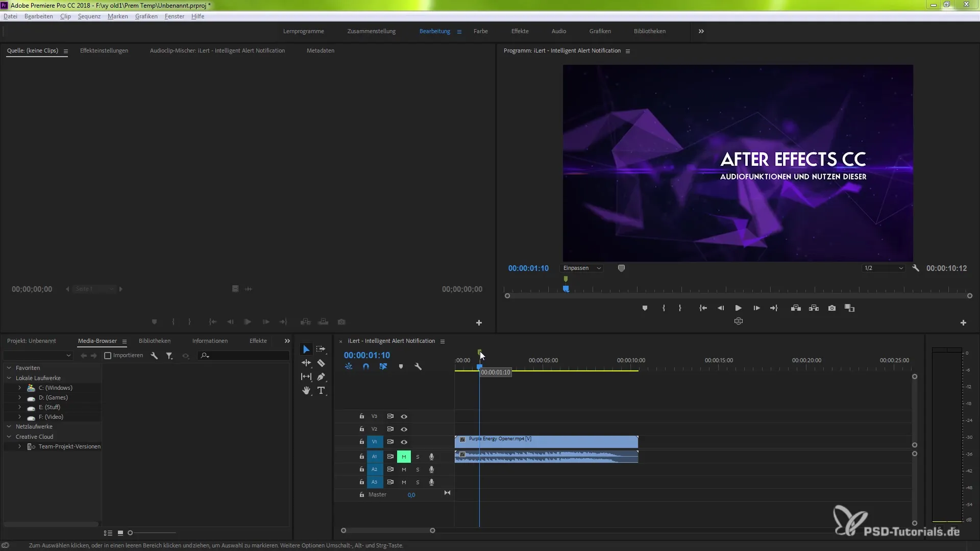Select the Selection tool arrow
This screenshot has height=551, width=980.
(306, 349)
